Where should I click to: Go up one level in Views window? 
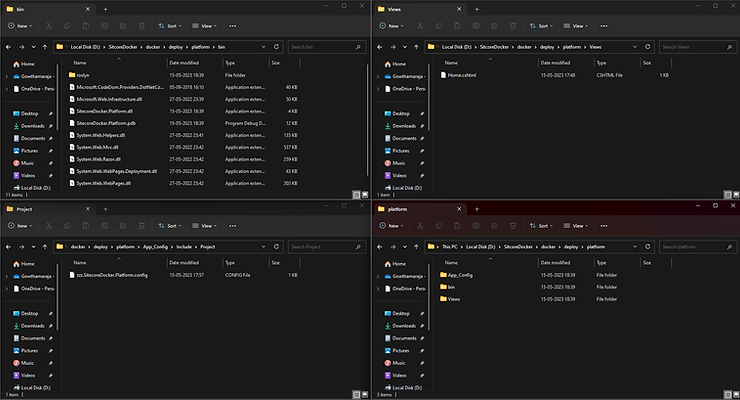(x=416, y=47)
